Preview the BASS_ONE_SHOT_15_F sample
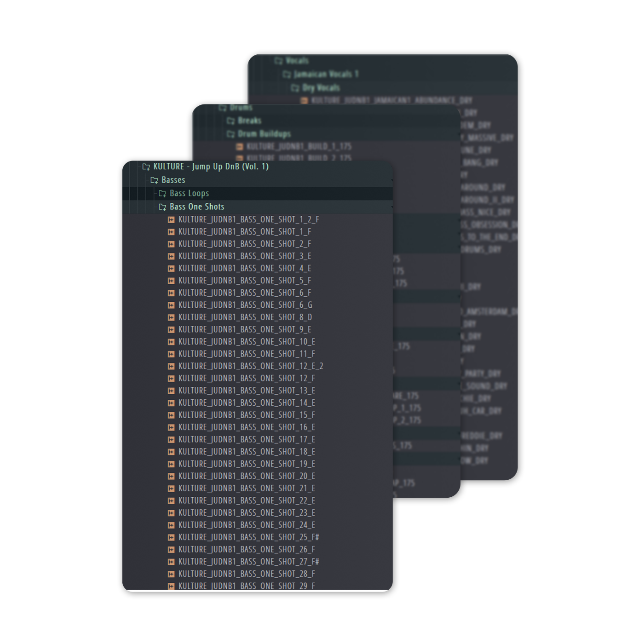Viewport: 644px width, 644px height. tap(247, 415)
